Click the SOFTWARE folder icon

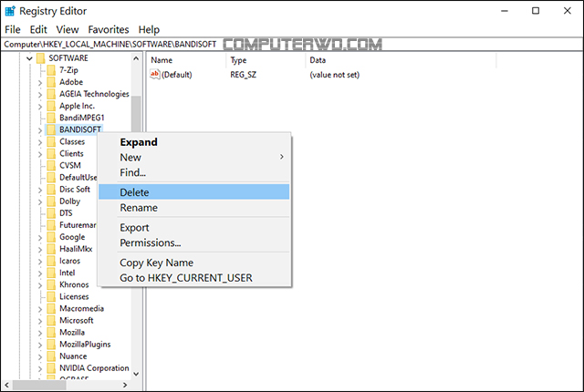tap(41, 58)
